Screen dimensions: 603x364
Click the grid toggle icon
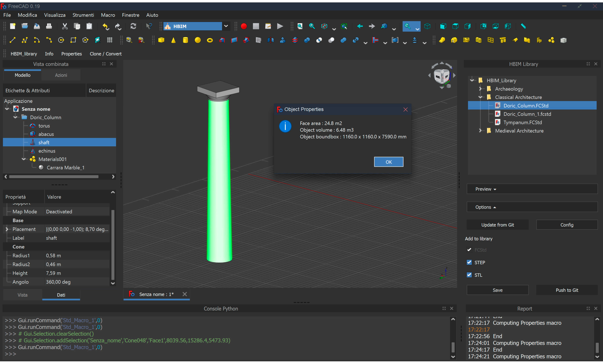pos(110,40)
